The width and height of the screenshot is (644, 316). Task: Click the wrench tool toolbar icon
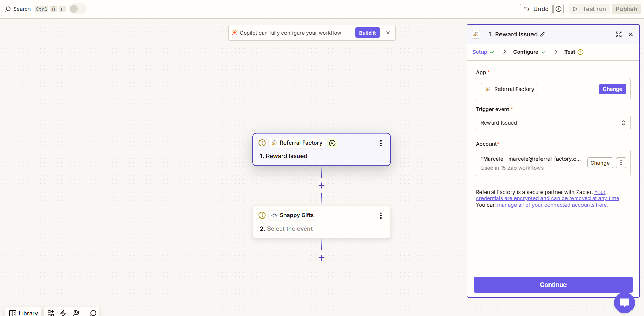click(x=76, y=313)
